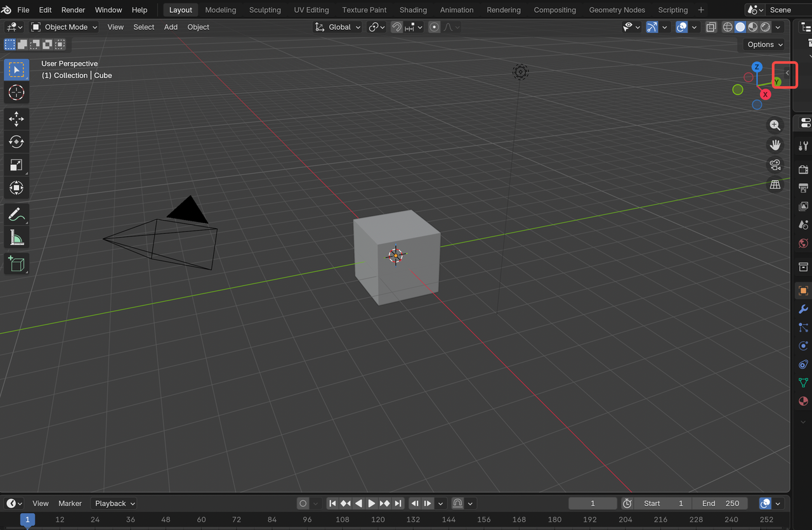Switch to the Modeling workspace tab

[221, 10]
